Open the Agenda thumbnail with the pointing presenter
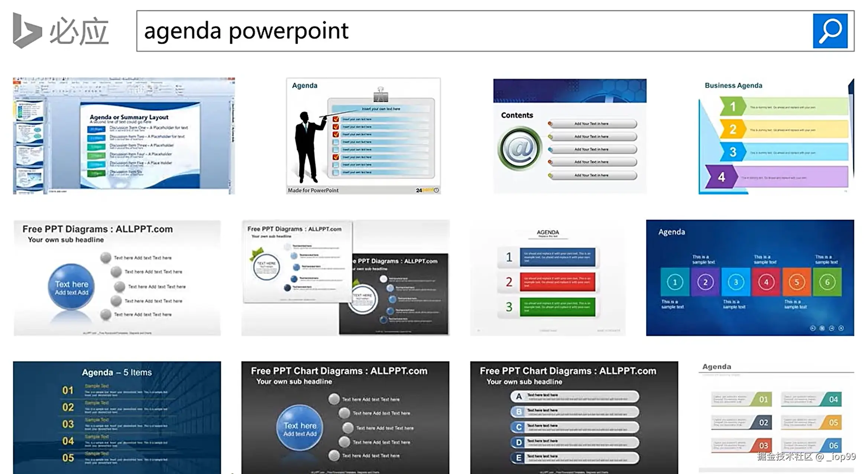Screen dimensions: 868x474 [x=363, y=136]
